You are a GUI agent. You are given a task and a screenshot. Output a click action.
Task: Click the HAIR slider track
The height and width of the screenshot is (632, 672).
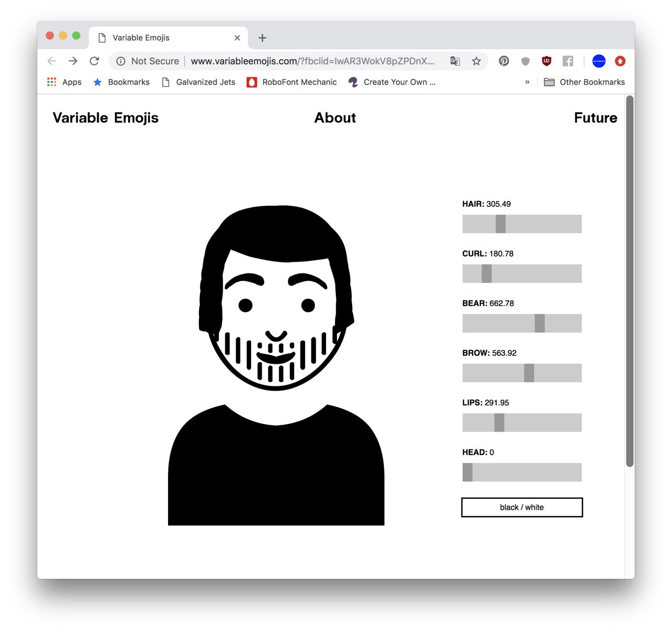522,224
